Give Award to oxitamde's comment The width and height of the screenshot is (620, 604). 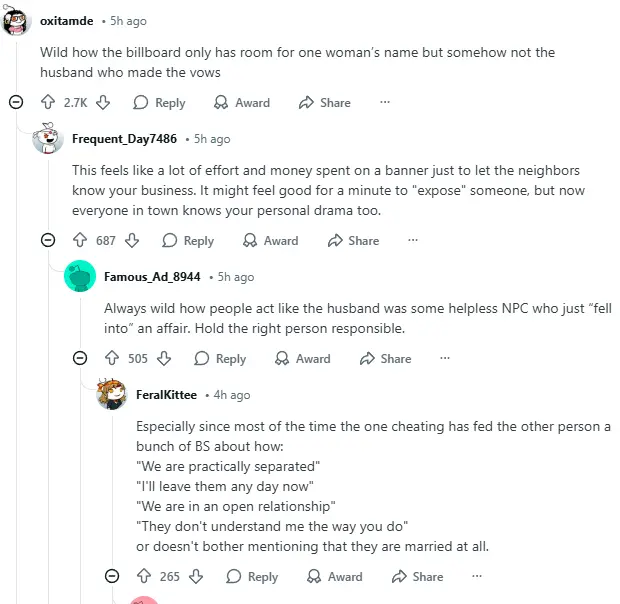click(x=242, y=102)
